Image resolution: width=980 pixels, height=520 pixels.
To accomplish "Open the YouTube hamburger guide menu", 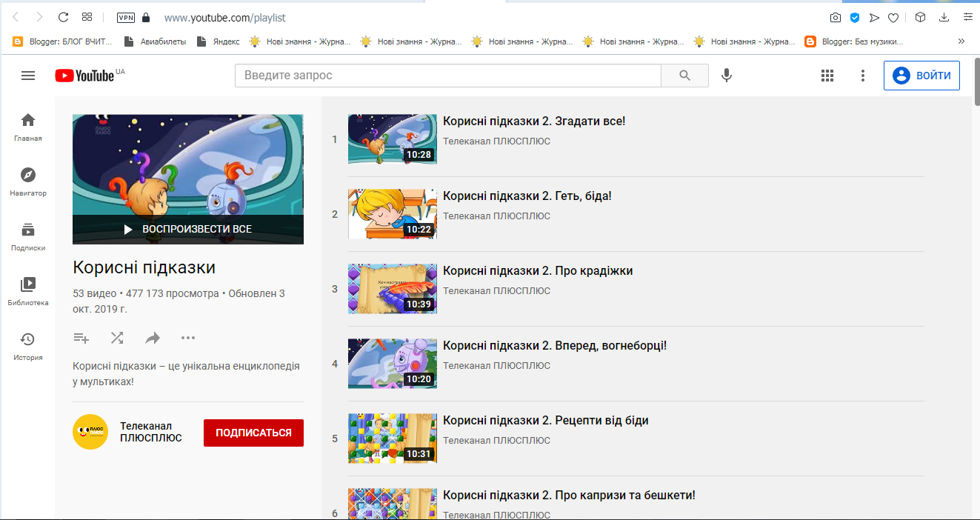I will [x=28, y=76].
